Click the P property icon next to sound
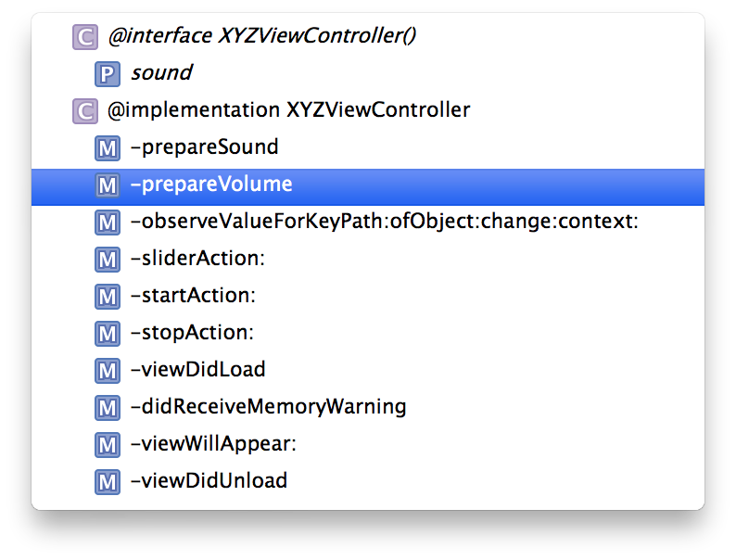 pyautogui.click(x=108, y=73)
